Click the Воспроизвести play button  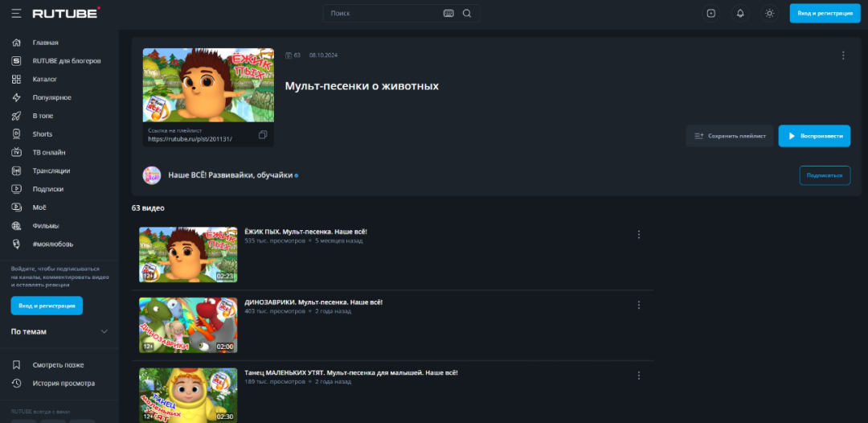(x=814, y=136)
